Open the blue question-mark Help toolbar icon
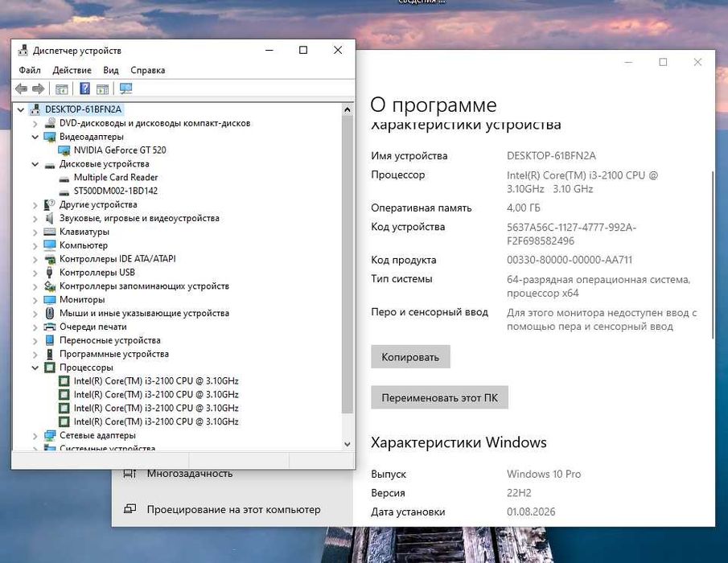728x563 pixels. pos(85,88)
